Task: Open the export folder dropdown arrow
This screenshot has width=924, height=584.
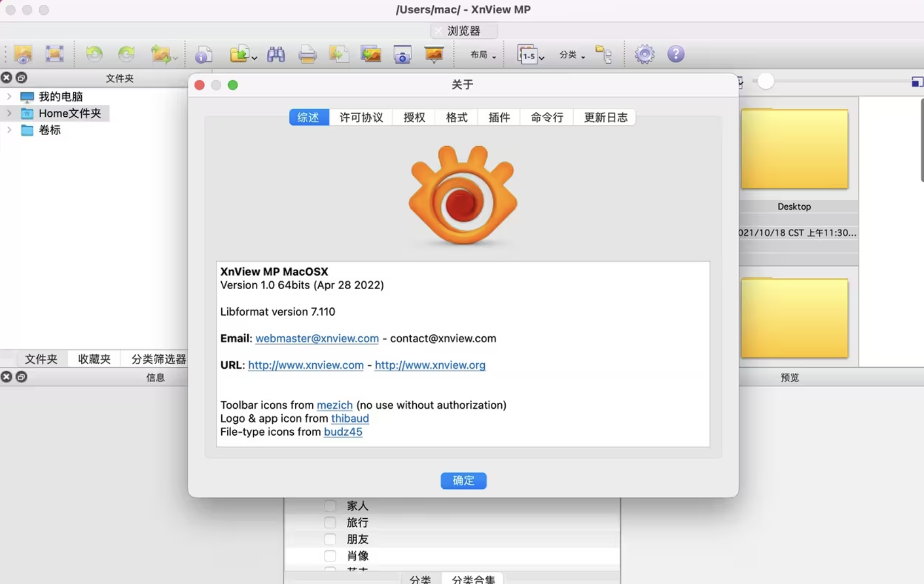Action: (x=254, y=58)
